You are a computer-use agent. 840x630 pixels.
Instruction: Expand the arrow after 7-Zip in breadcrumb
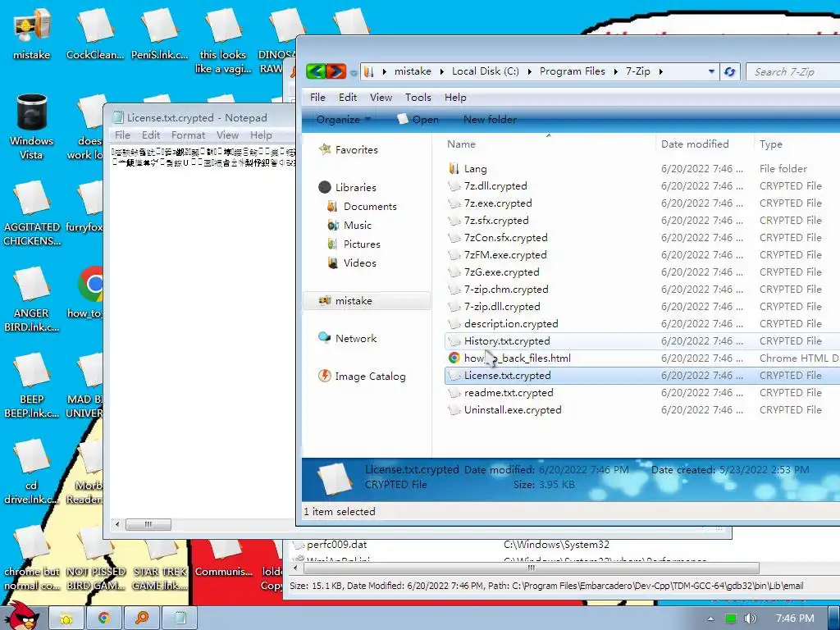[x=661, y=72]
